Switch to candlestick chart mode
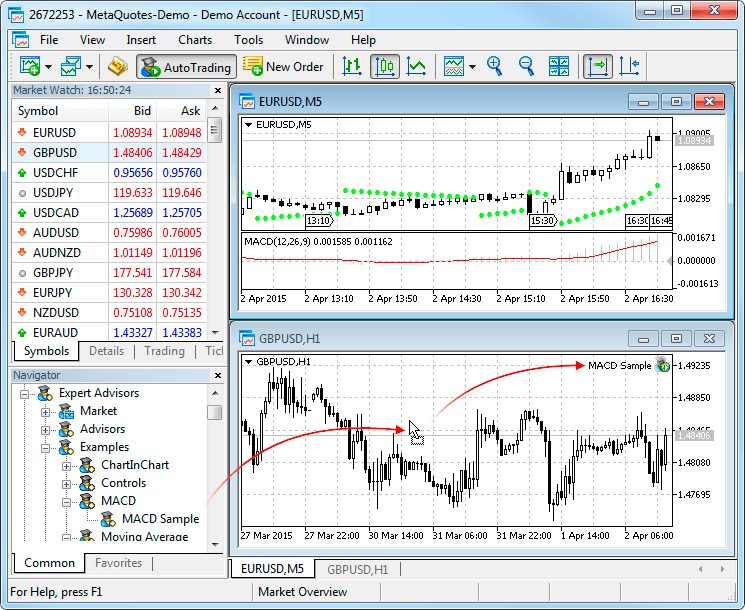 385,67
